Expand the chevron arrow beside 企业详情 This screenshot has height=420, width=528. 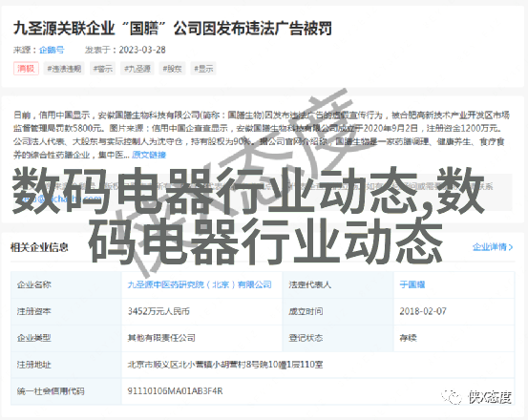click(511, 247)
